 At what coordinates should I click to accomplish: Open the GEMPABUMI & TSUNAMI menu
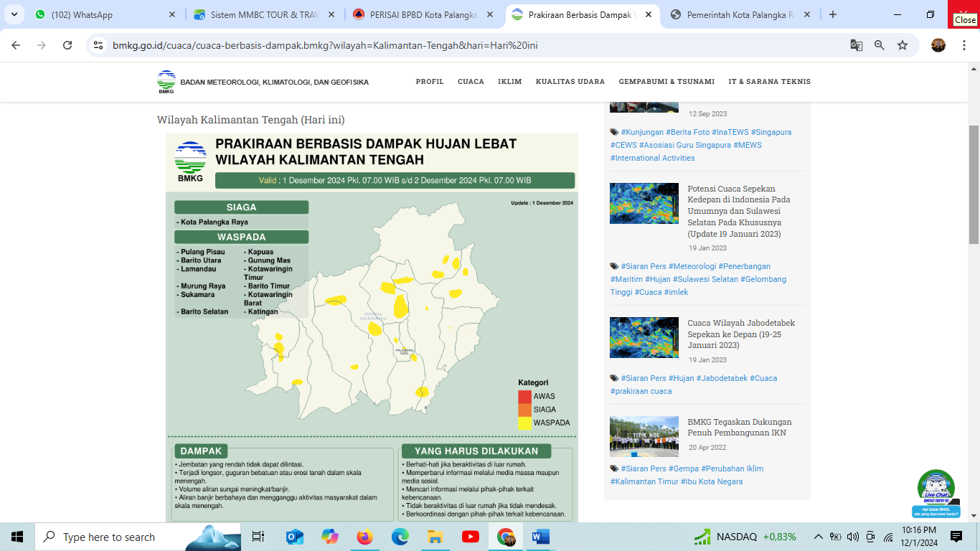tap(666, 82)
